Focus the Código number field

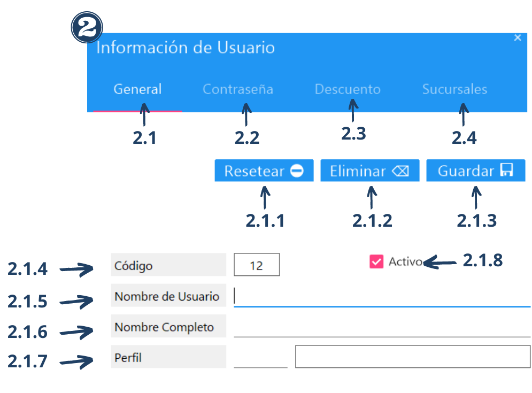(257, 265)
